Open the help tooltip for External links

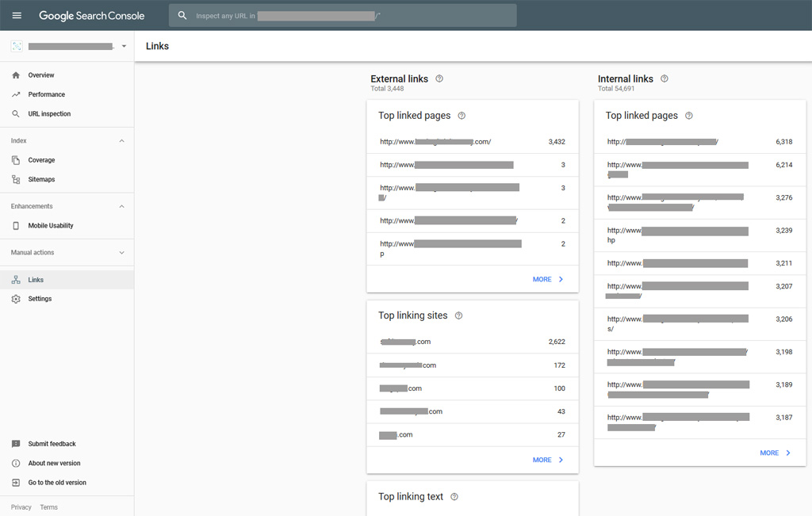coord(439,78)
